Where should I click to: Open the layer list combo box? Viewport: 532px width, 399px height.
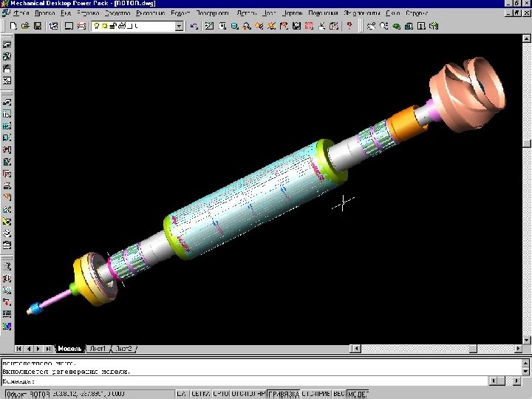tap(137, 26)
